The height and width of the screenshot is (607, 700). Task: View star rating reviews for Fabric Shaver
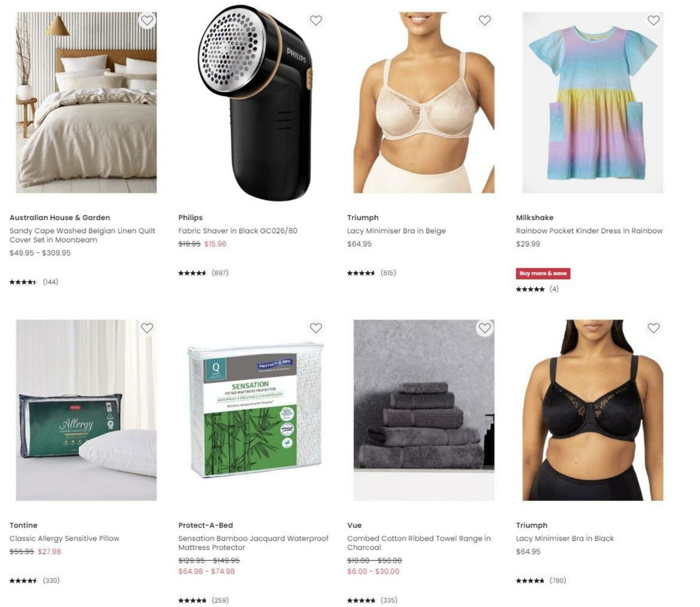(x=204, y=273)
